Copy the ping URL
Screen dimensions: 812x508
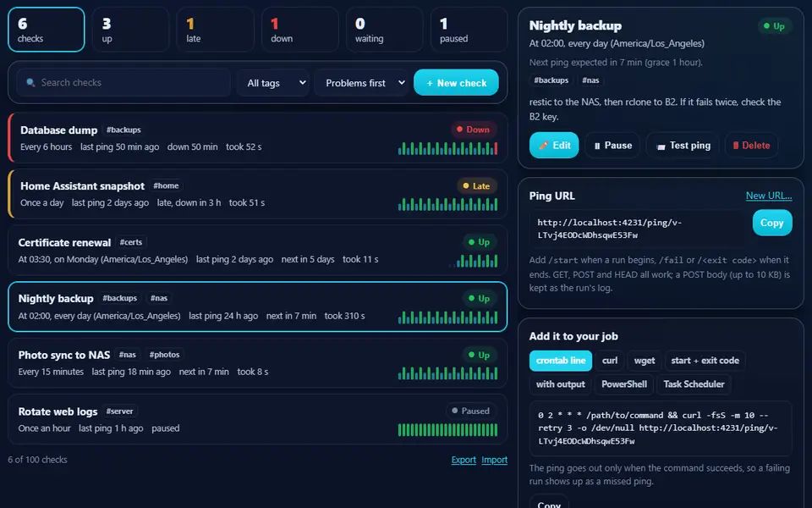(x=771, y=223)
